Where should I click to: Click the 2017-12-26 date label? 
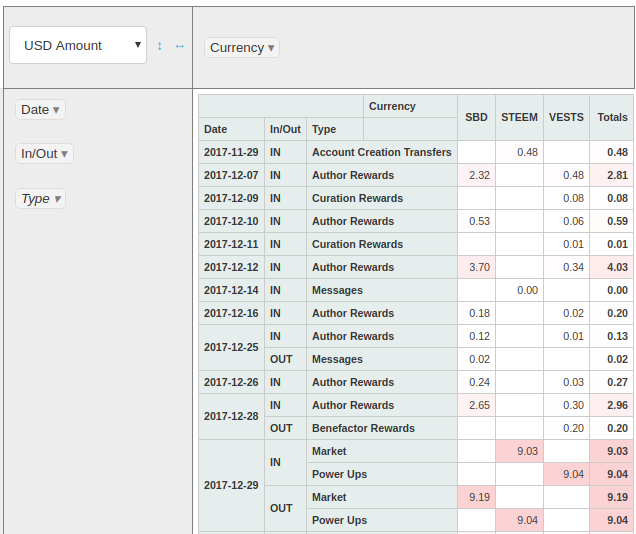click(x=231, y=382)
